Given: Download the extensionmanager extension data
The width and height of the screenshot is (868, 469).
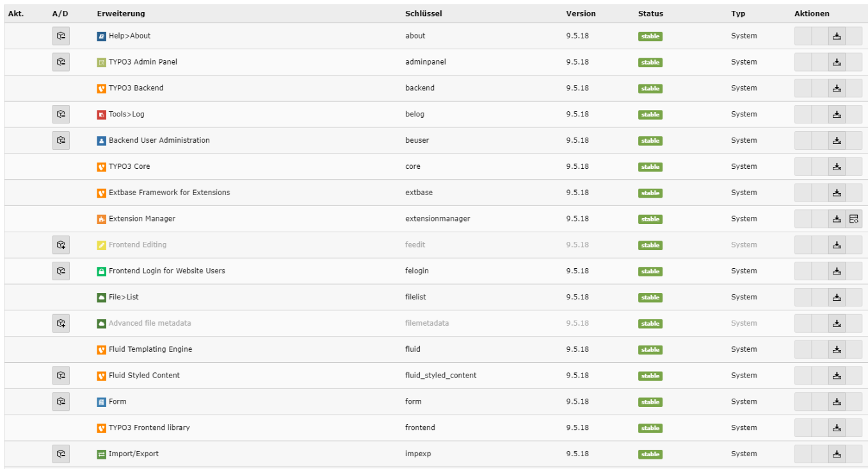Looking at the screenshot, I should (x=837, y=219).
